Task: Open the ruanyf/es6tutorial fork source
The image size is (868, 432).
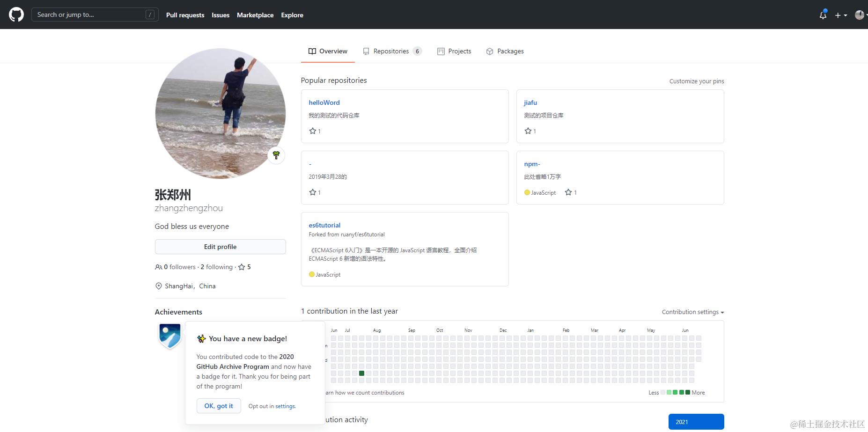Action: click(x=363, y=234)
